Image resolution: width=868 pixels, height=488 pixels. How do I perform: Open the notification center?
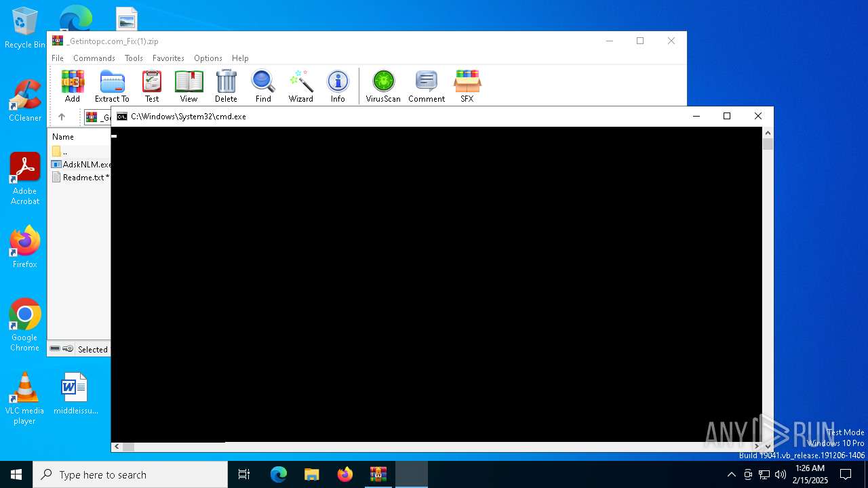(846, 474)
